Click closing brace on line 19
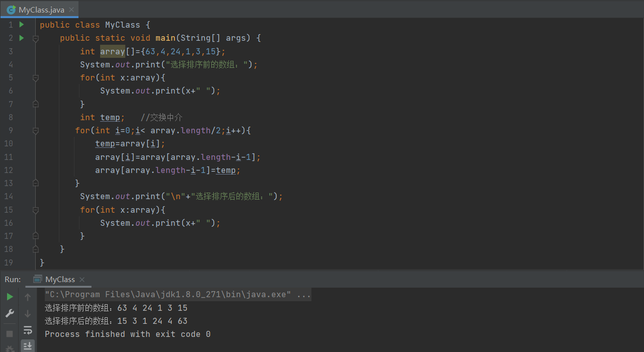644x352 pixels. [x=42, y=262]
